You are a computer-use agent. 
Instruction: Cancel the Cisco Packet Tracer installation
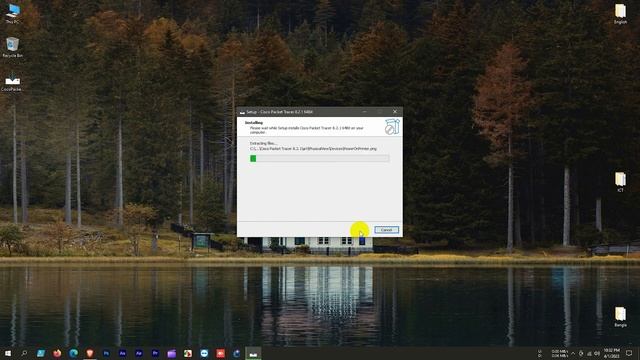386,230
